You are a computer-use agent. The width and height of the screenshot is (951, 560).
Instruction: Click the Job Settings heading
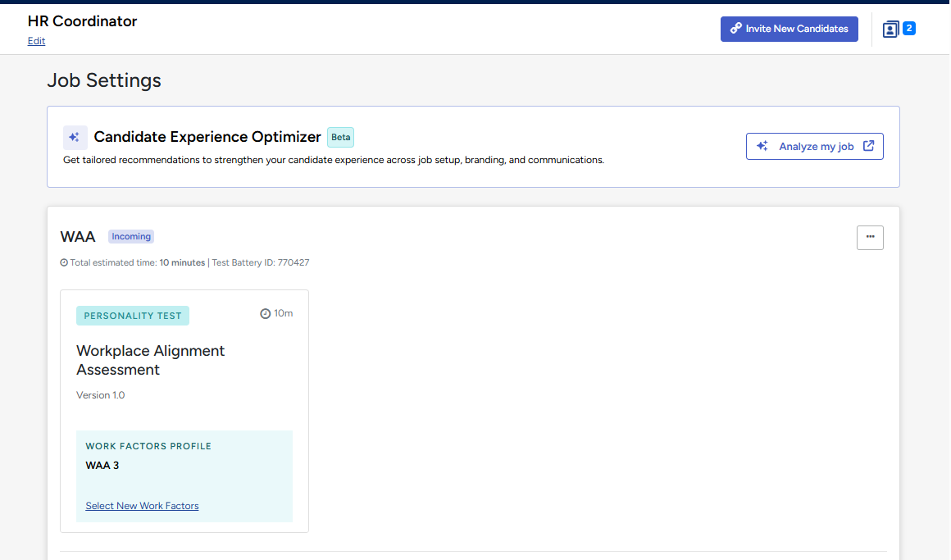tap(104, 80)
